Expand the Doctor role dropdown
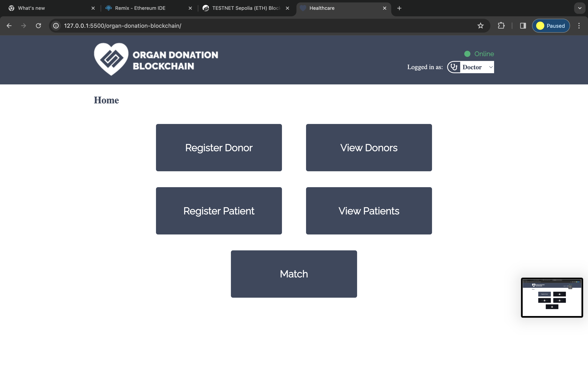This screenshot has width=588, height=367. point(477,67)
